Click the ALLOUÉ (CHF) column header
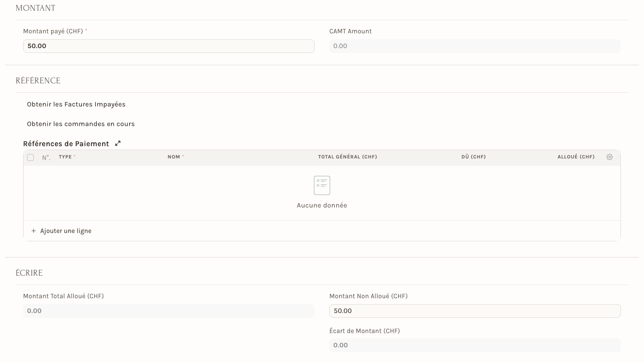Viewport: 644px width, 363px height. click(576, 157)
